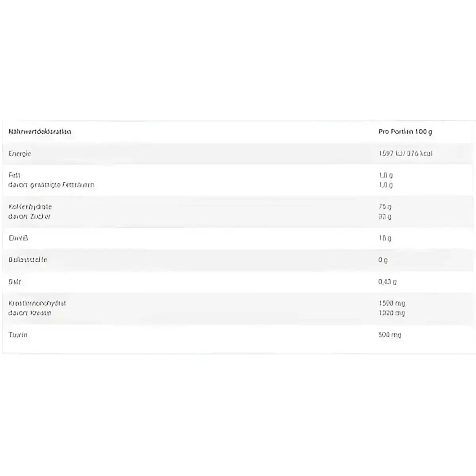Click the davon Kreatin label
The image size is (476, 476).
coord(30,313)
